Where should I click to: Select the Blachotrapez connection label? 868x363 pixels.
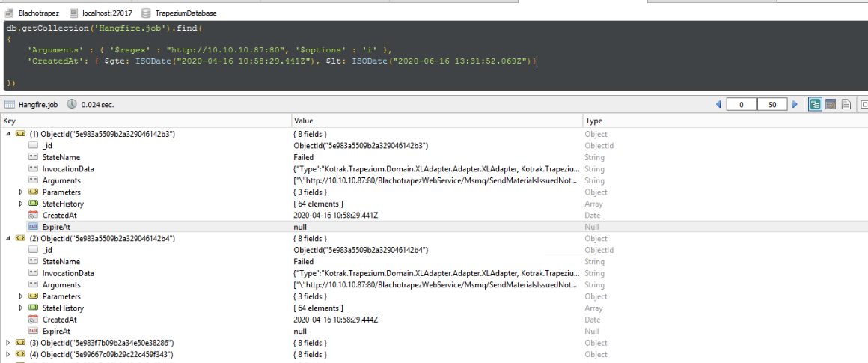click(38, 13)
